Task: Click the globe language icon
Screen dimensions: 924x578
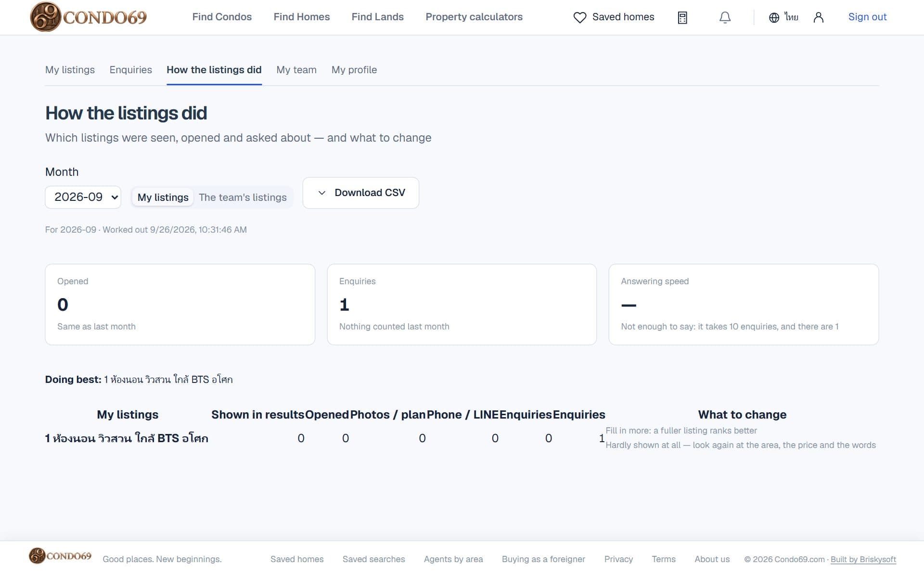Action: click(774, 18)
